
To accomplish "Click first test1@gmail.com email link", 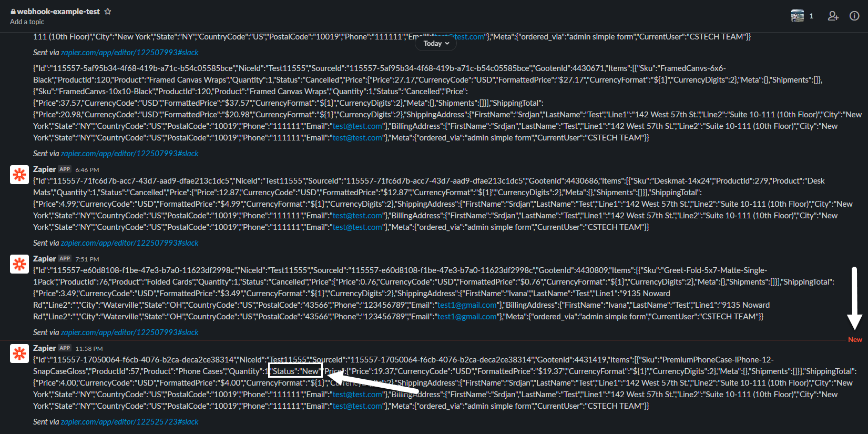I will (467, 305).
